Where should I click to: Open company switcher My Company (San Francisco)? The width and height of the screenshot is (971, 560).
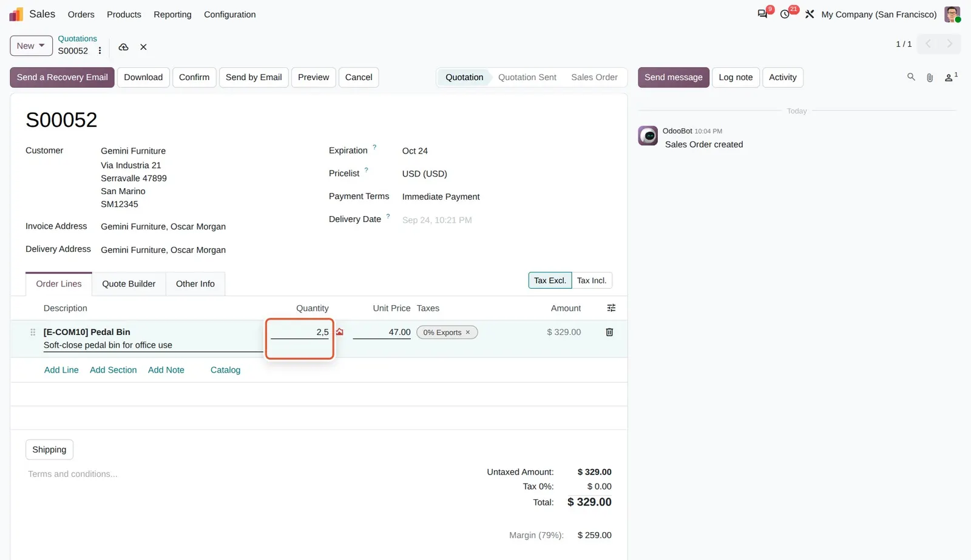[879, 15]
